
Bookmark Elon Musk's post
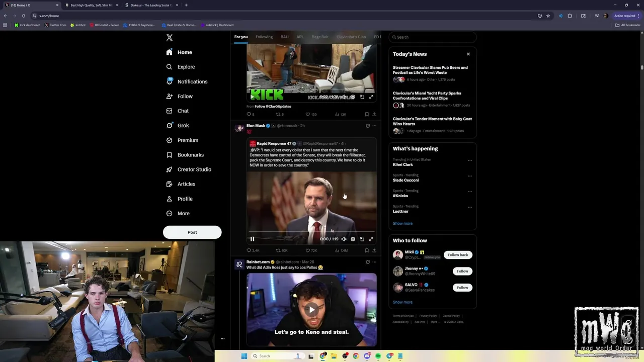(x=367, y=250)
